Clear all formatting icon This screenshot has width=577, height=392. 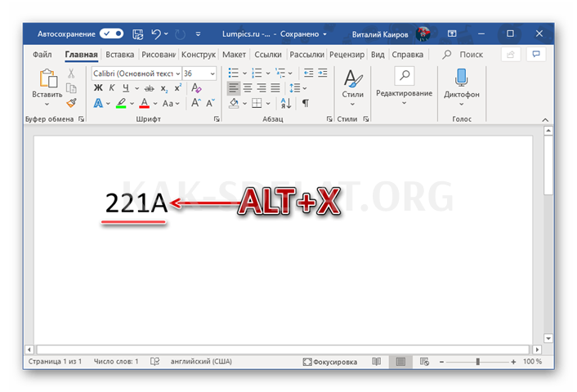click(196, 88)
